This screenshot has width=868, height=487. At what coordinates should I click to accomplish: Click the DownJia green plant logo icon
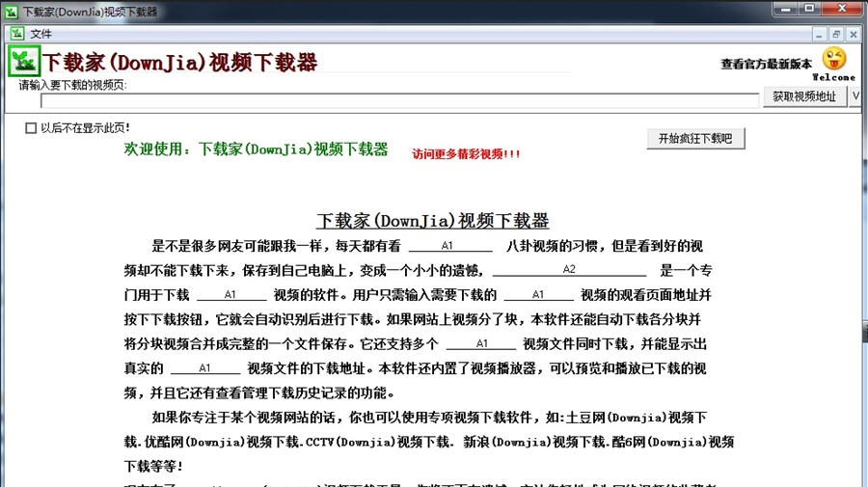[x=24, y=61]
